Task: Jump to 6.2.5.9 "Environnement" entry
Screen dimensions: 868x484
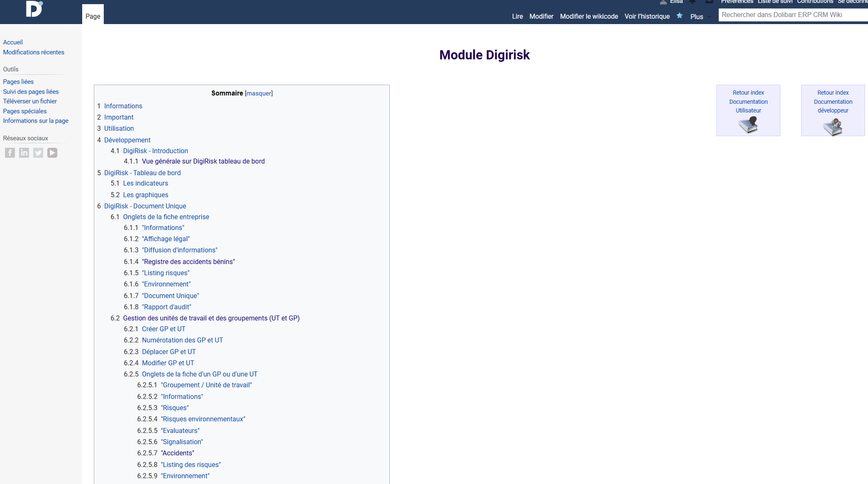Action: [x=185, y=476]
